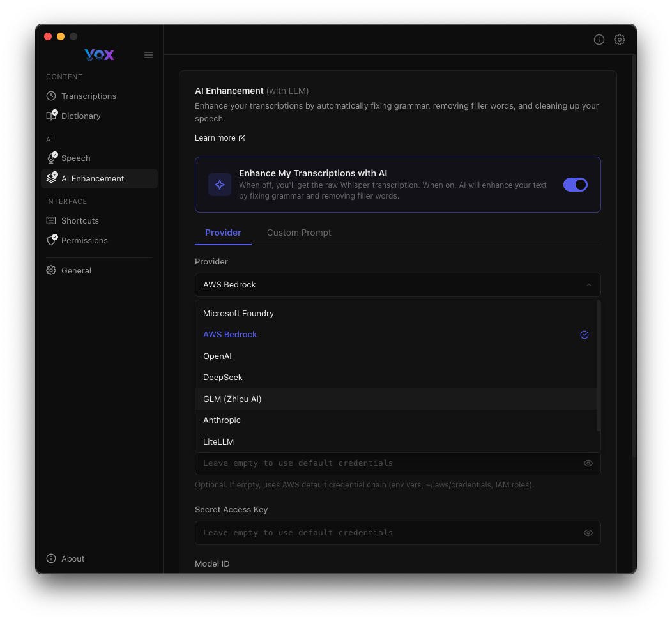Viewport: 672px width, 621px height.
Task: Select the Permissions sidebar icon
Action: tap(52, 240)
